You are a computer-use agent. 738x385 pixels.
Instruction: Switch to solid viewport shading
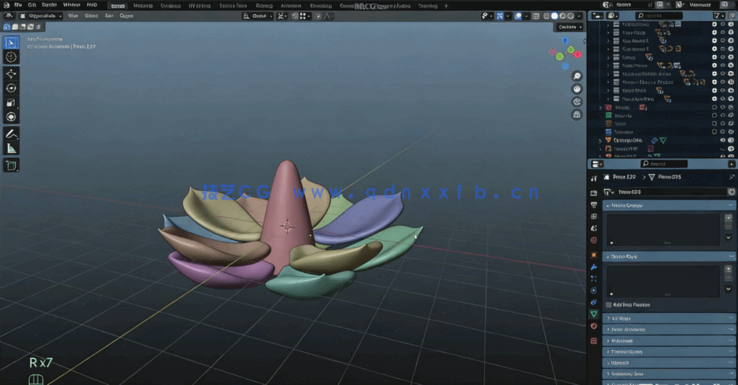(x=554, y=16)
